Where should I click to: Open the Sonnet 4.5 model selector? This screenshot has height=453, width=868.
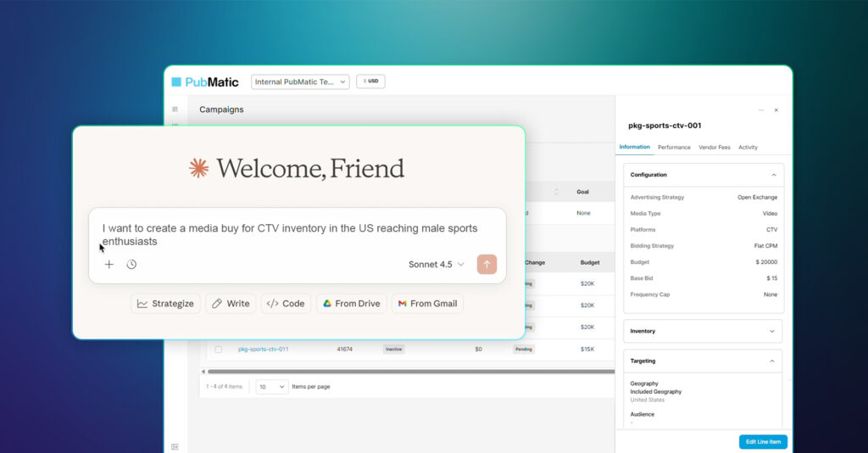[x=436, y=265]
